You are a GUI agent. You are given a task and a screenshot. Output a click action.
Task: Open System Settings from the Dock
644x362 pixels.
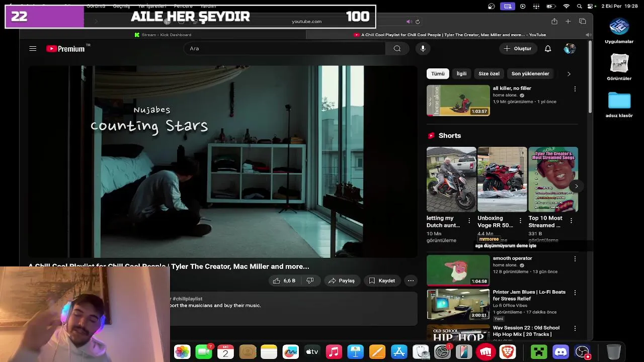(442, 351)
